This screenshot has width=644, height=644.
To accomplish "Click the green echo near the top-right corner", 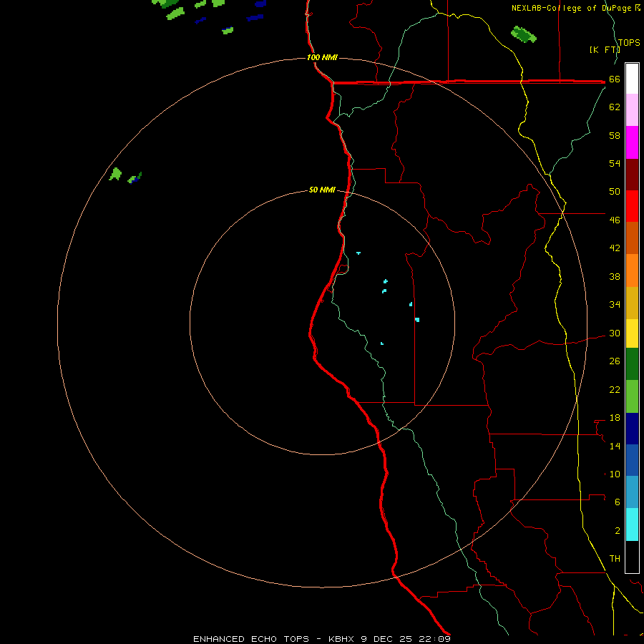I will pyautogui.click(x=524, y=34).
